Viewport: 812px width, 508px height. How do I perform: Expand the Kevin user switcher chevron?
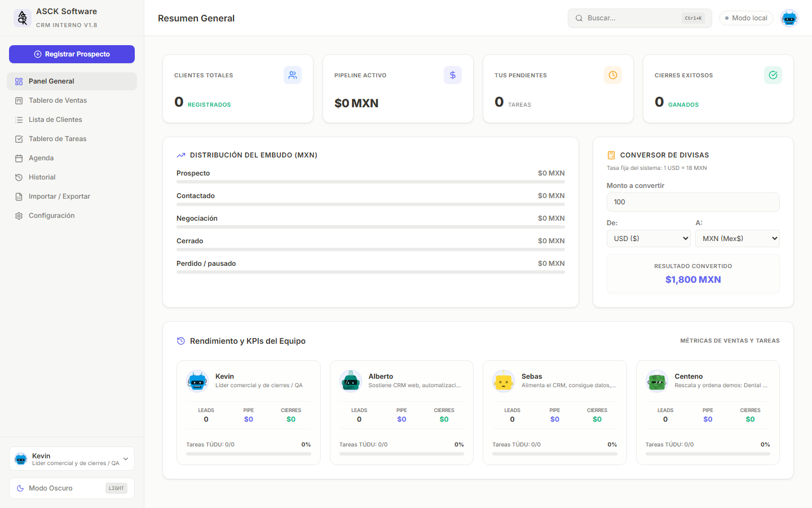(126, 459)
